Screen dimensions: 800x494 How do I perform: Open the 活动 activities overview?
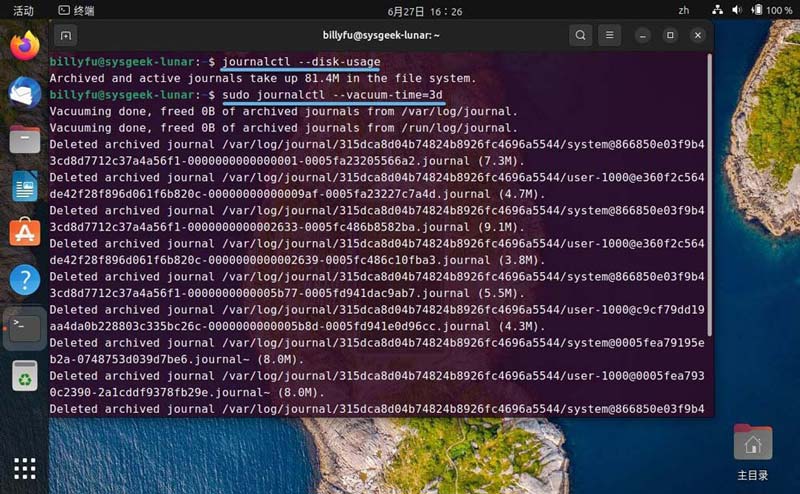pyautogui.click(x=23, y=11)
